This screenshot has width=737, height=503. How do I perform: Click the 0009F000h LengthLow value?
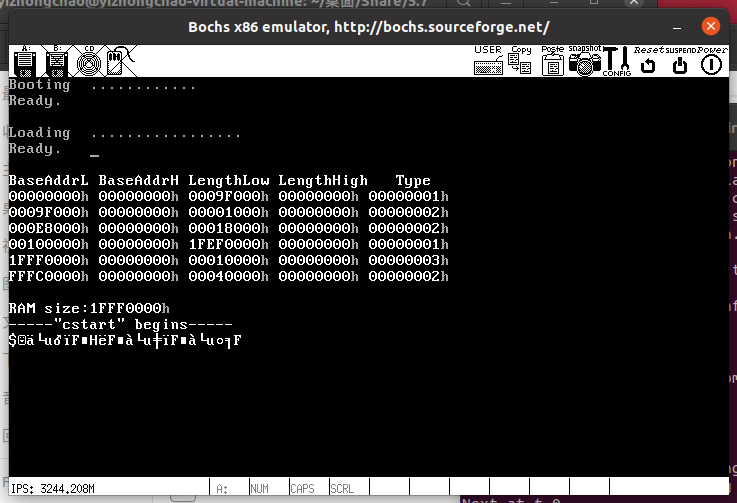click(228, 196)
